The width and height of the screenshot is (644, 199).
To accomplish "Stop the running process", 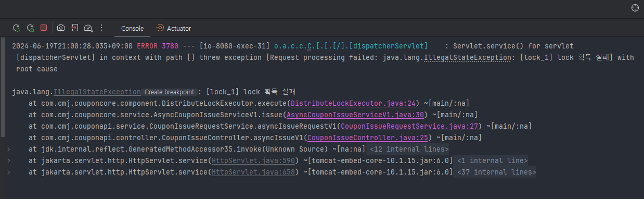I will tap(44, 28).
